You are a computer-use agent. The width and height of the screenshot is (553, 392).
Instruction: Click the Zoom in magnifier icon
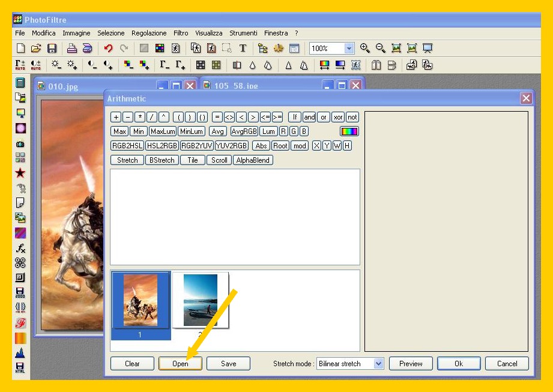(365, 49)
